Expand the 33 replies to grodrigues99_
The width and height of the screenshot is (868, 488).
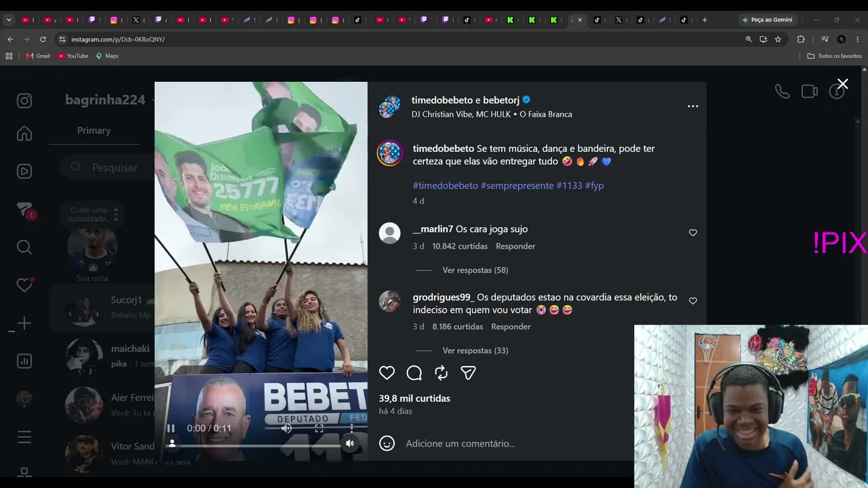(x=475, y=351)
